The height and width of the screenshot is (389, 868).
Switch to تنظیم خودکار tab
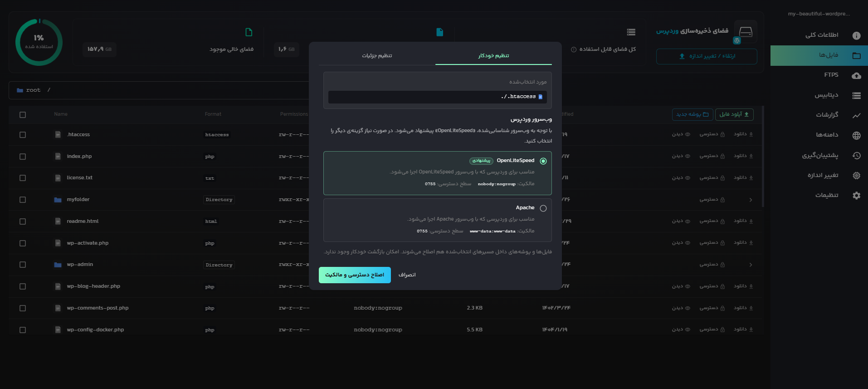pyautogui.click(x=493, y=56)
